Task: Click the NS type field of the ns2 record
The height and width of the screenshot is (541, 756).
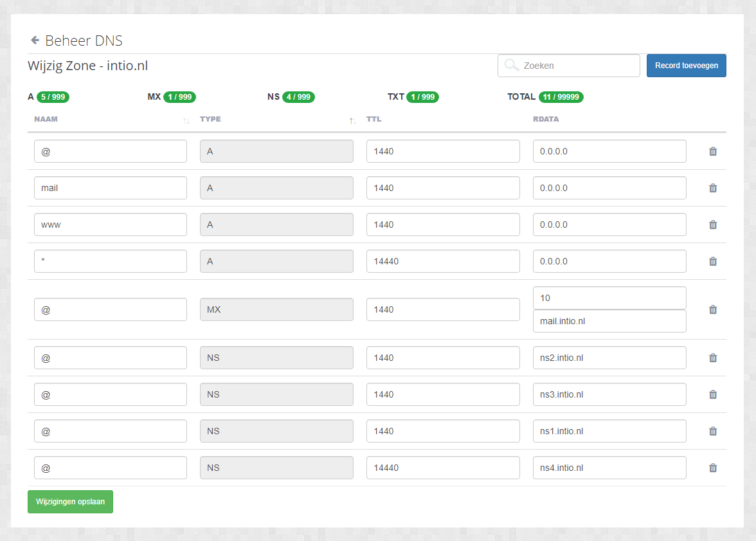Action: click(276, 358)
